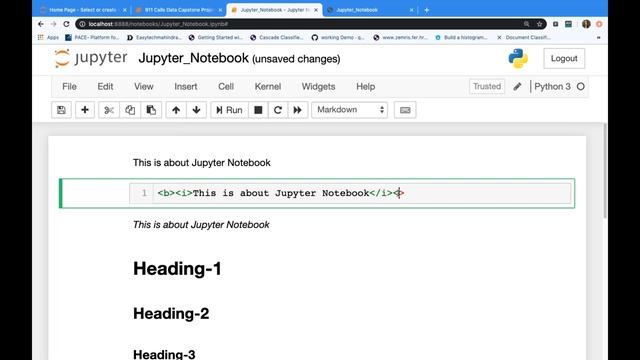Image resolution: width=640 pixels, height=360 pixels.
Task: Click line number 1 in cell gutter
Action: click(x=144, y=193)
